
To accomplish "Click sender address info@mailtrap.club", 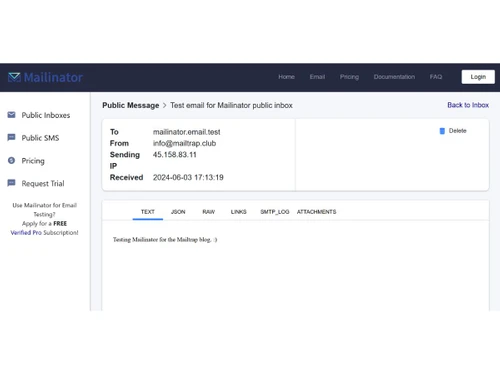I will (x=184, y=143).
